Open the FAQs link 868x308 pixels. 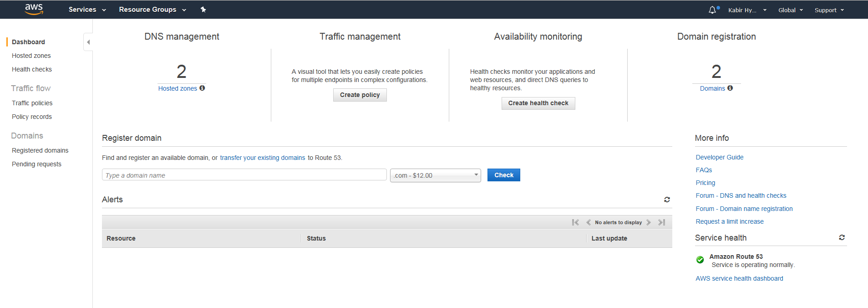click(x=704, y=170)
